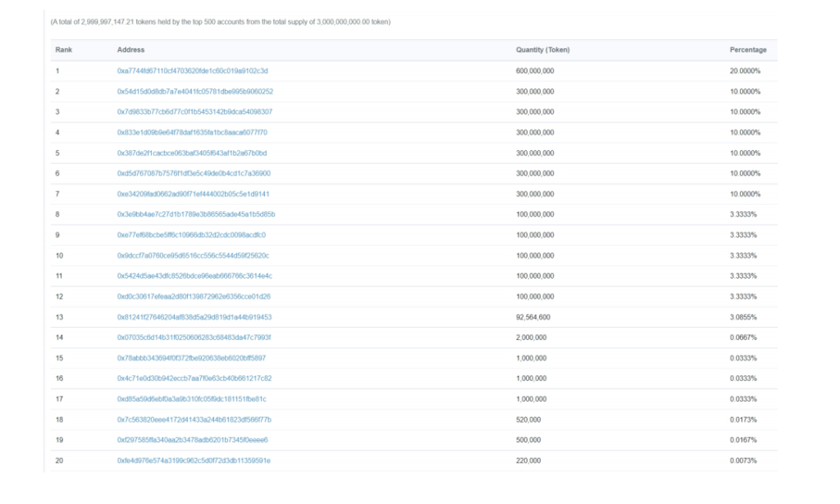Screen dimensions: 840x504
Task: Select the 92,564,600 quantity cell
Action: tap(533, 317)
